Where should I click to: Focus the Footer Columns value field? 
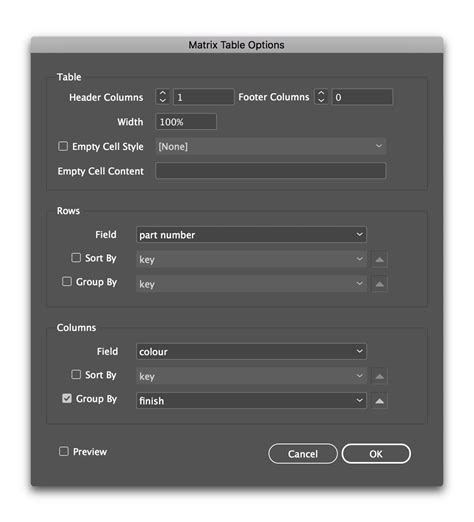coord(362,97)
